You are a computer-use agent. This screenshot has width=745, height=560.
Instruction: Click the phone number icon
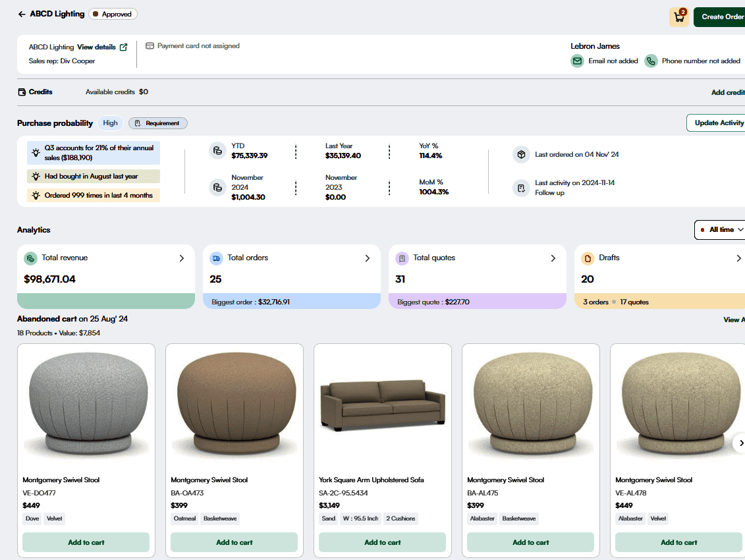point(651,61)
